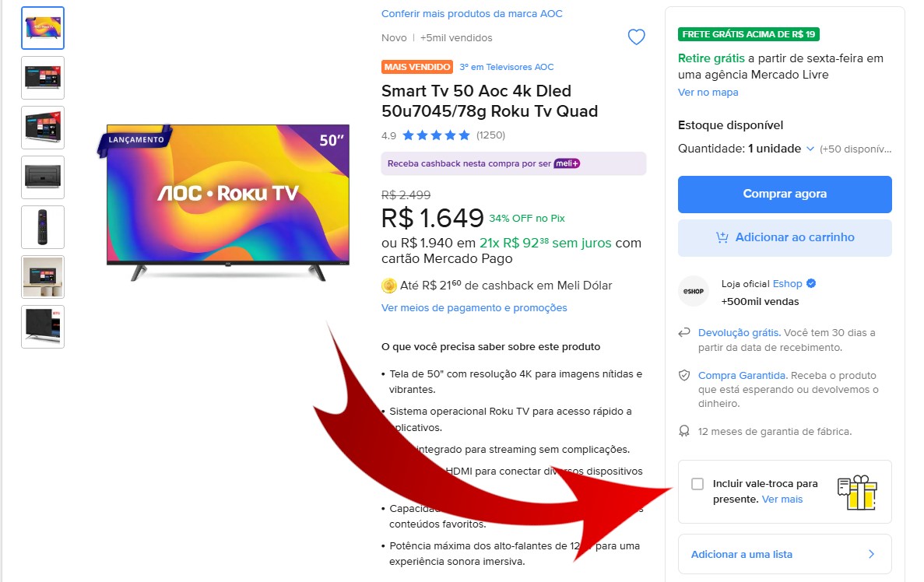Click the meli+ badge in cashback banner
This screenshot has width=924, height=582.
tap(567, 163)
